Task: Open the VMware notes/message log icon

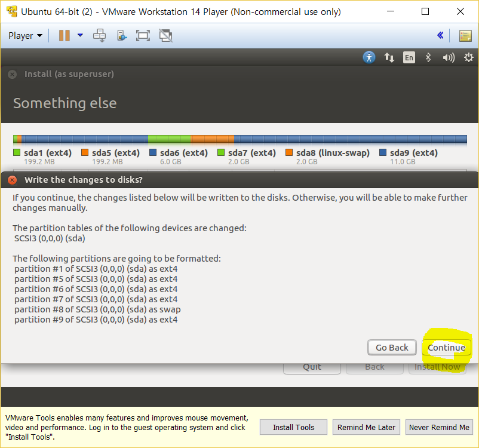Action: tap(465, 36)
